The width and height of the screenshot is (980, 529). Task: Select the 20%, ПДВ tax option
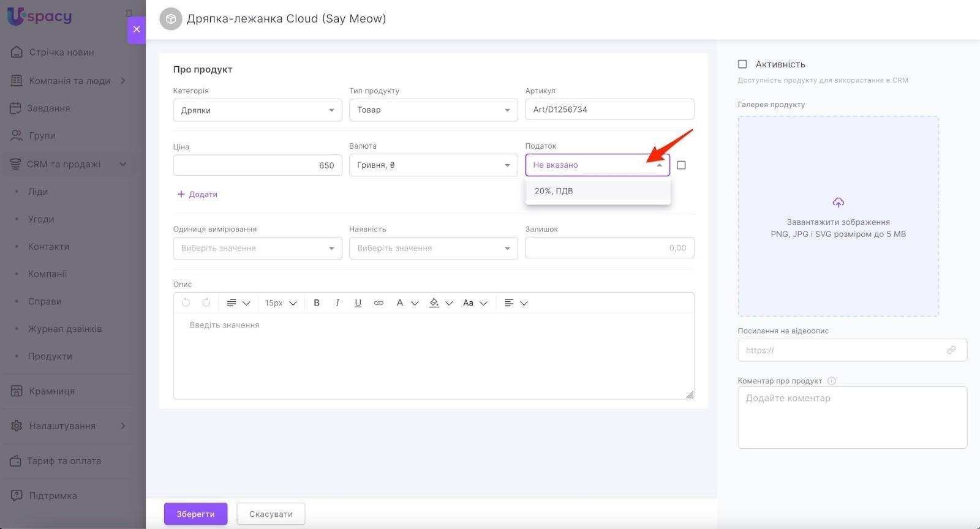(554, 191)
